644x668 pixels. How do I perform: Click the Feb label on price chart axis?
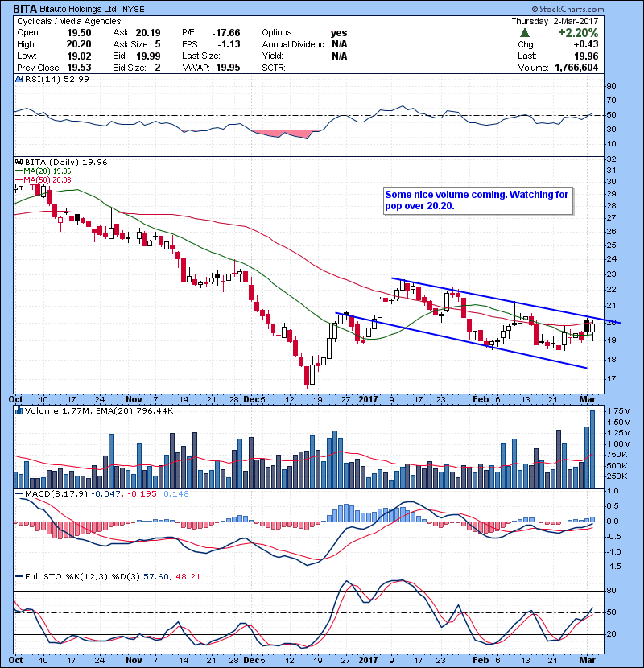(x=481, y=399)
